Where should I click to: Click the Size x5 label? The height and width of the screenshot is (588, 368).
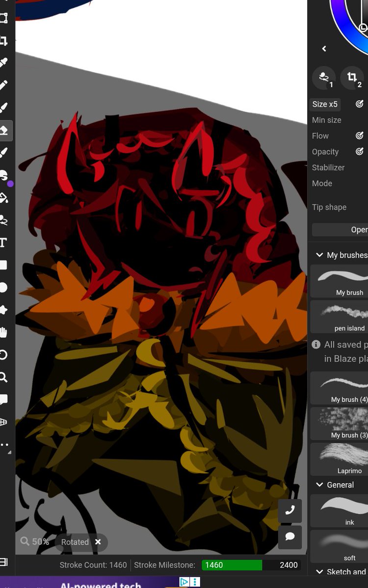(x=325, y=104)
